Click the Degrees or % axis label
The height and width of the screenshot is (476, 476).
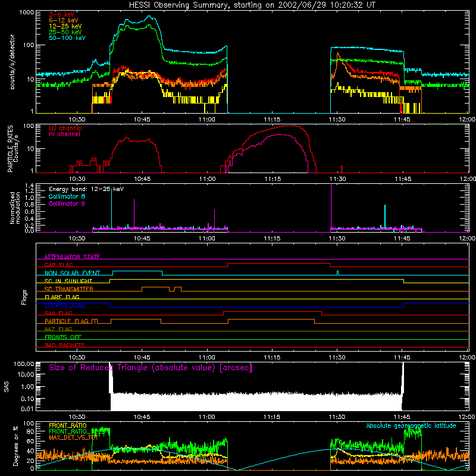(x=15, y=446)
